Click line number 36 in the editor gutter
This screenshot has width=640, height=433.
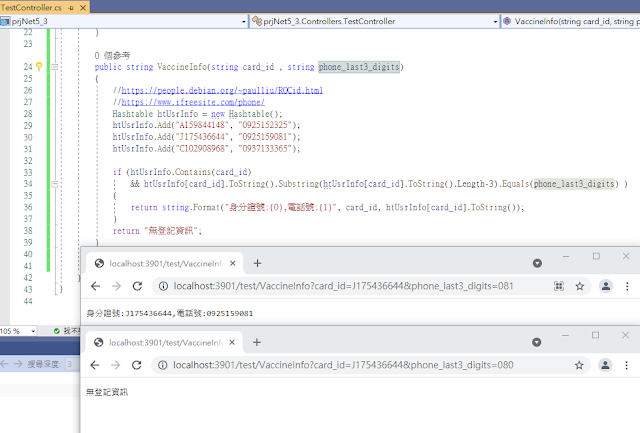click(x=28, y=207)
